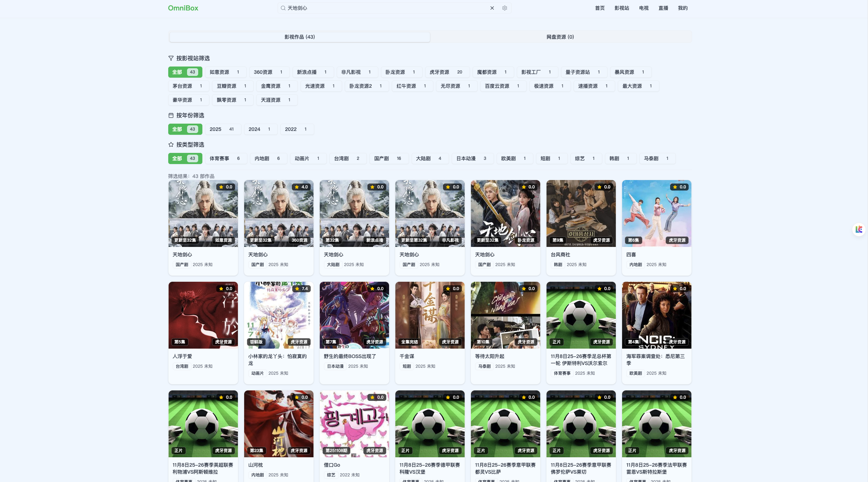The width and height of the screenshot is (868, 482).
Task: Click 筛选结果: 43 部作品 text
Action: tap(191, 176)
